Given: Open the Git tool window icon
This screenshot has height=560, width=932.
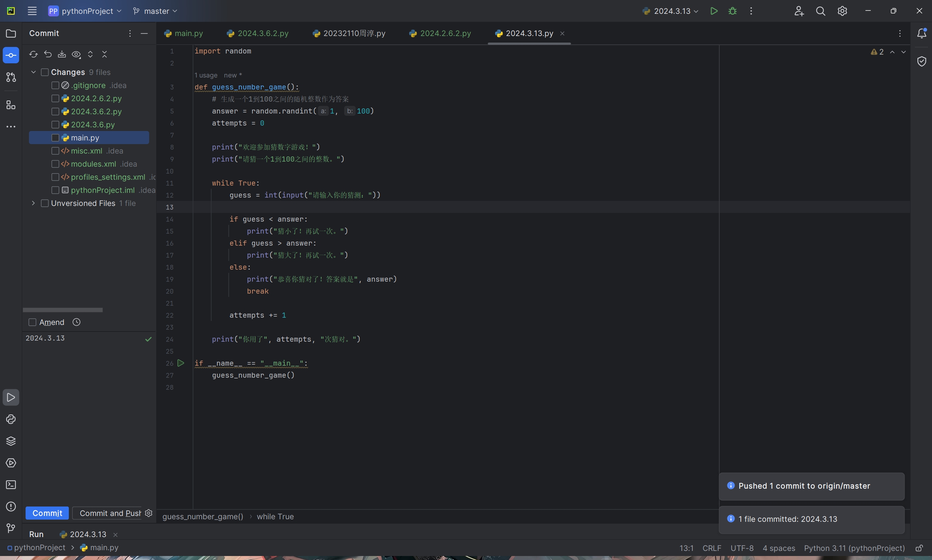Looking at the screenshot, I should point(11,528).
